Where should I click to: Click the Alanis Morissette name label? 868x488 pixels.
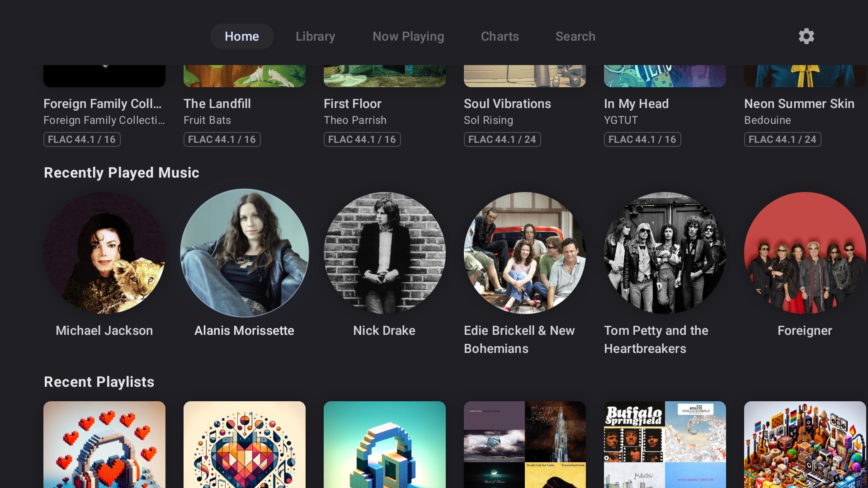coord(245,330)
